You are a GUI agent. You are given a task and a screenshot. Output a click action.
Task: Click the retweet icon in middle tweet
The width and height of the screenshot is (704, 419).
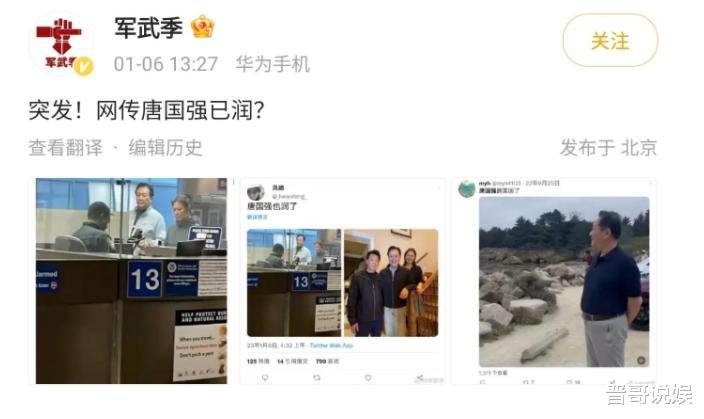coord(317,378)
